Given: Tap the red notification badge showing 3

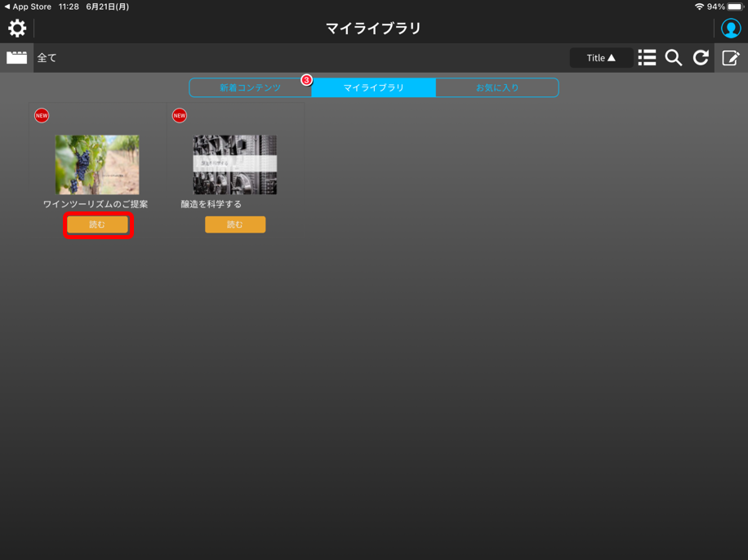Looking at the screenshot, I should point(306,80).
